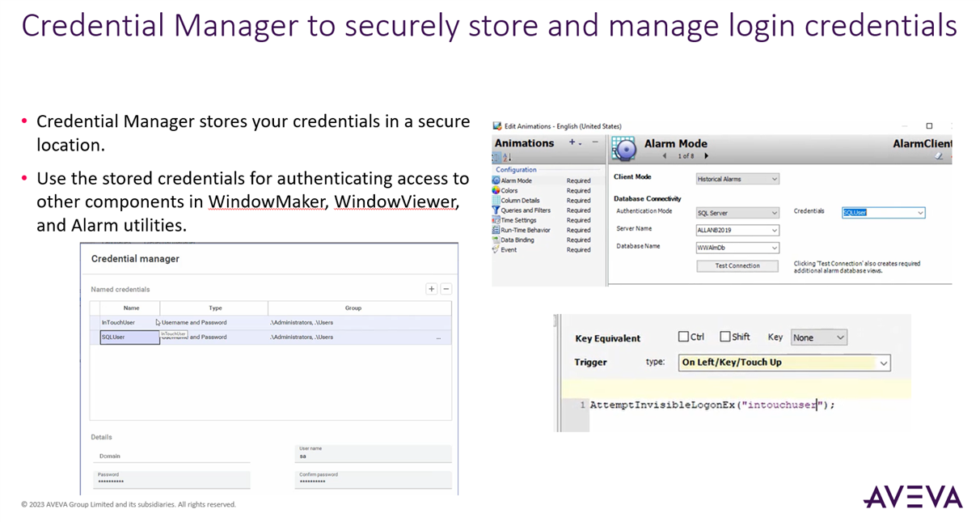
Task: Select Data Binding in the Configuration list
Action: point(517,240)
